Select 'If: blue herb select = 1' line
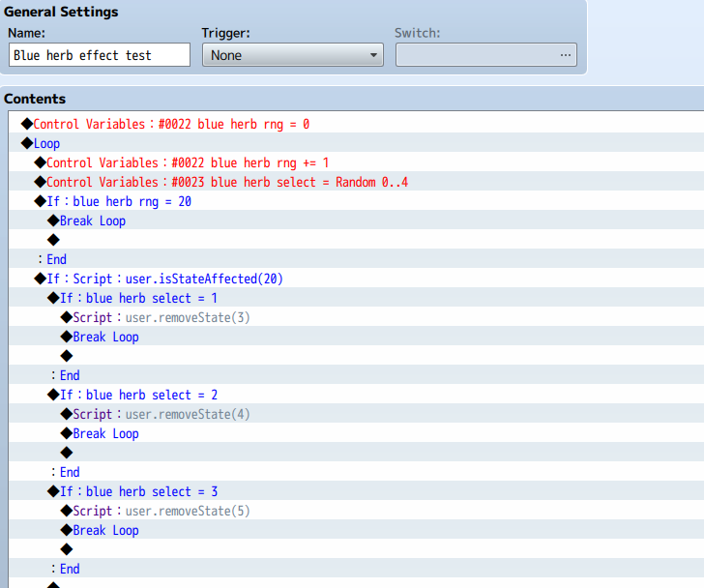Screen dimensions: 704x588 357,298
